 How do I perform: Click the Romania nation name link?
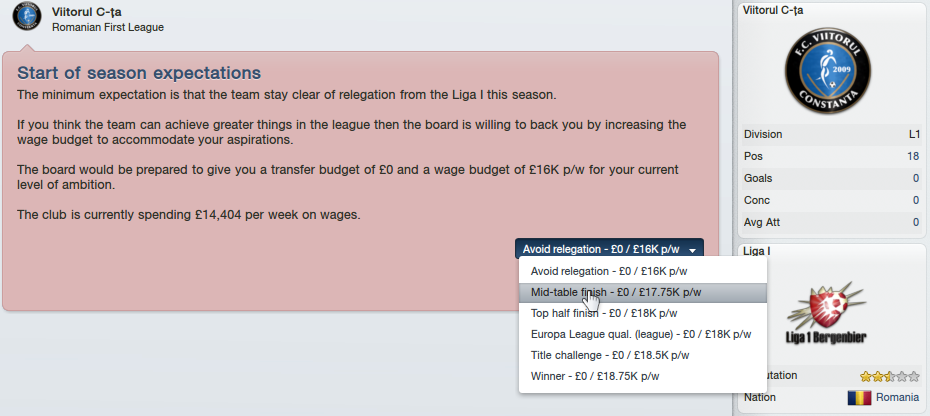click(x=897, y=398)
